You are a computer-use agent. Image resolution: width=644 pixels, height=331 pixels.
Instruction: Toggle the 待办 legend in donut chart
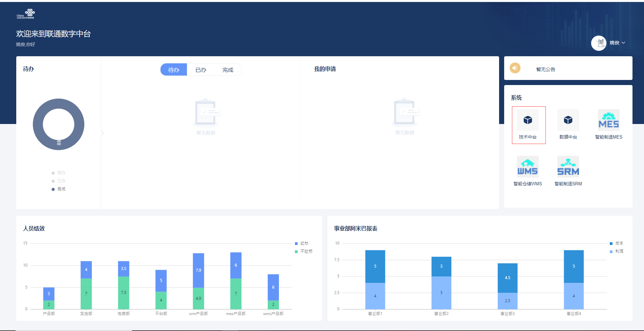(x=59, y=173)
